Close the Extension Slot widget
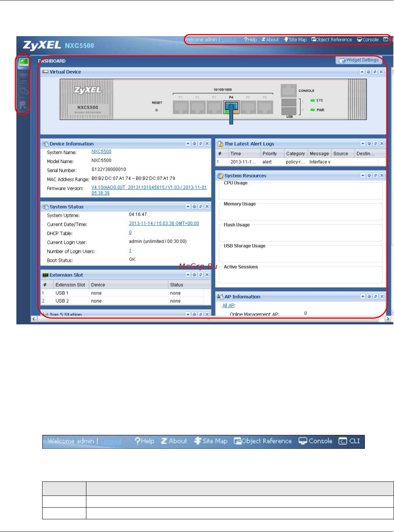This screenshot has height=532, width=394. (x=207, y=275)
